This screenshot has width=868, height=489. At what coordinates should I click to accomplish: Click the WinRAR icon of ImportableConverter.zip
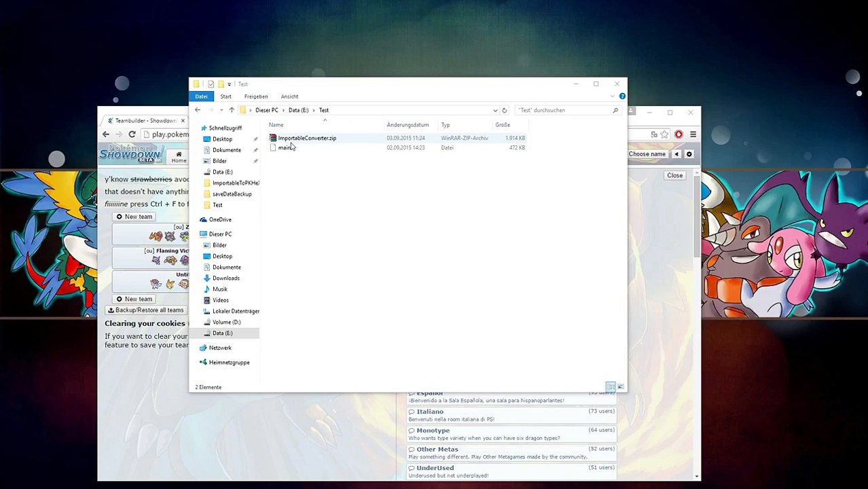(x=272, y=138)
